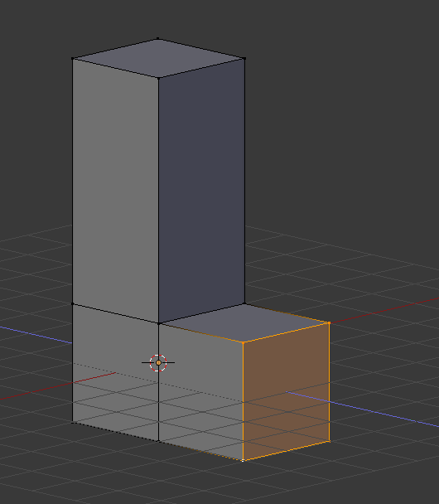
Task: Pick the bottom vertex of the central front vertical edge
Action: [159, 441]
